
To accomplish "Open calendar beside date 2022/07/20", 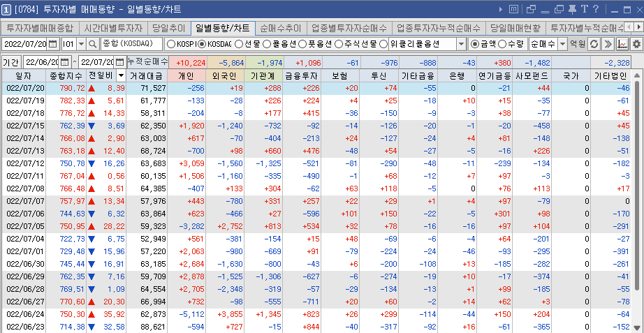I will (53, 43).
